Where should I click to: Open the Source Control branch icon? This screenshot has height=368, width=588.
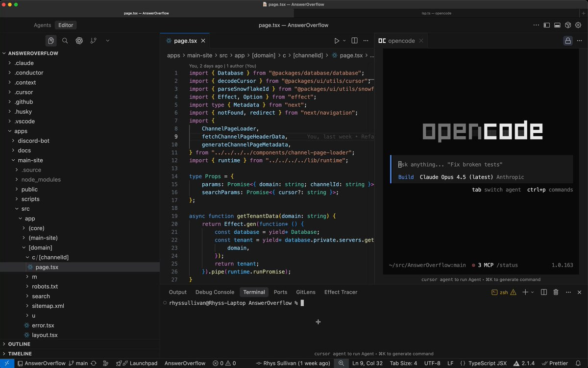click(93, 41)
